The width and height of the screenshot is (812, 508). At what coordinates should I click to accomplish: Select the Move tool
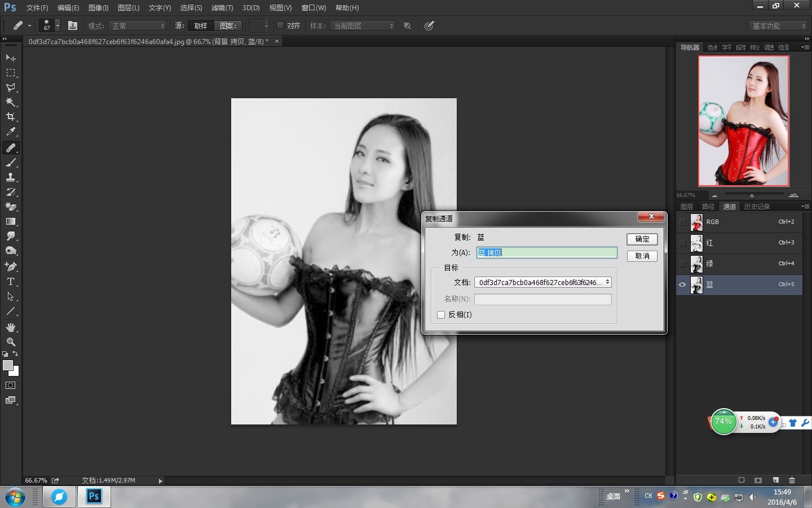pos(11,58)
